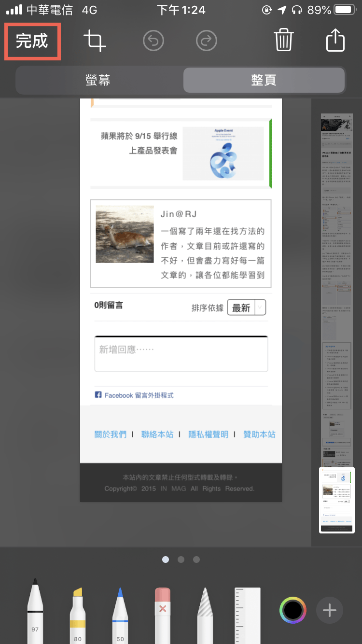
Task: Go to second tool page dot
Action: pyautogui.click(x=181, y=560)
